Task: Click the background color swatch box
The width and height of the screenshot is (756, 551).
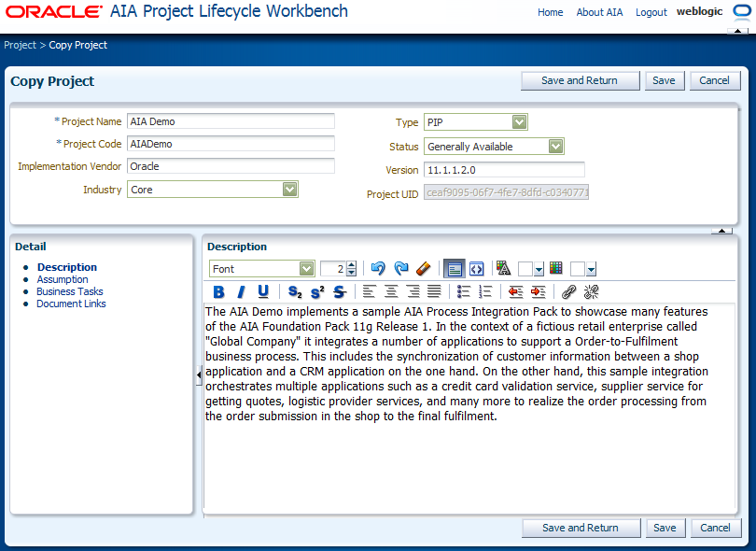Action: pos(578,269)
